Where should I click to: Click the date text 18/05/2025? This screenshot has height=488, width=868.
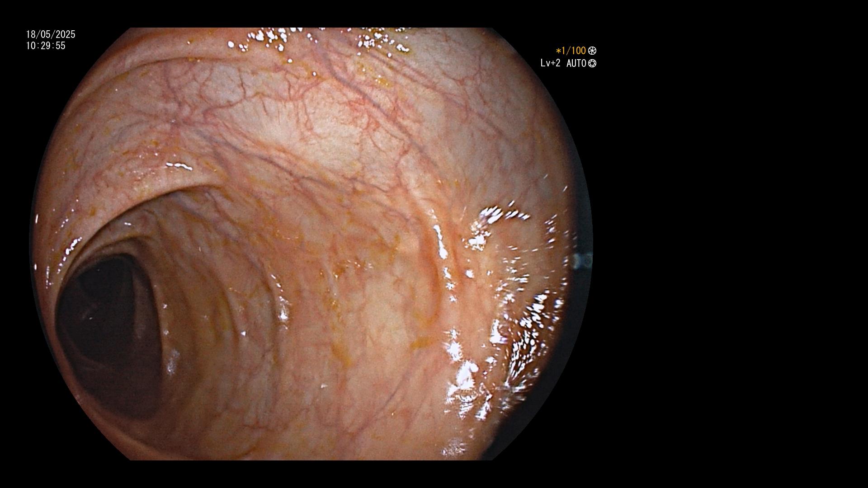(51, 34)
